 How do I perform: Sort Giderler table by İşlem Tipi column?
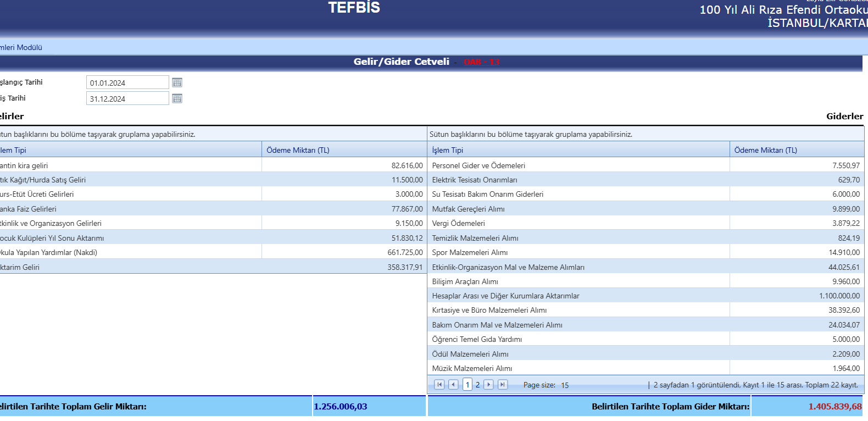(448, 150)
